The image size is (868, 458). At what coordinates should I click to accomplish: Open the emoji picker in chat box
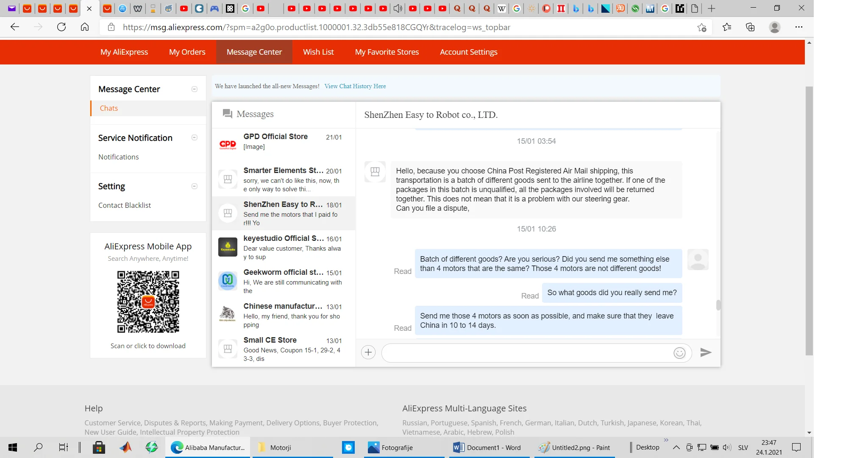pos(679,353)
